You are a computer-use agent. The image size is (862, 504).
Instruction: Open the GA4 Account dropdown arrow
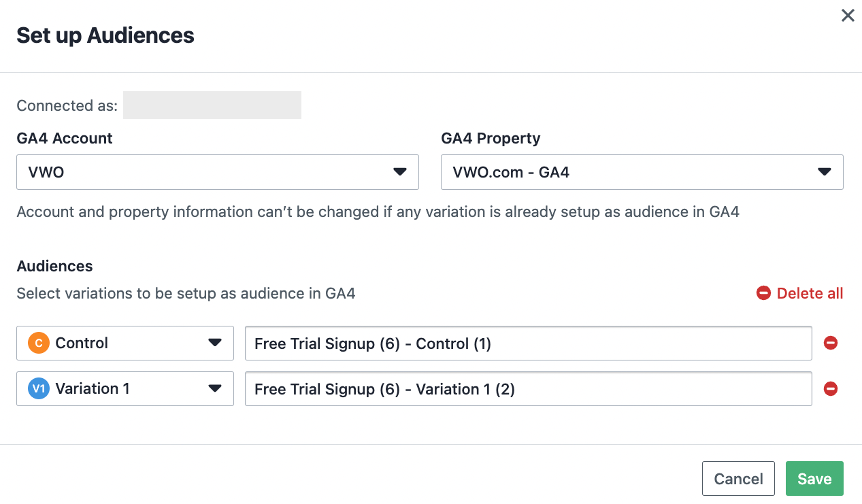click(400, 172)
